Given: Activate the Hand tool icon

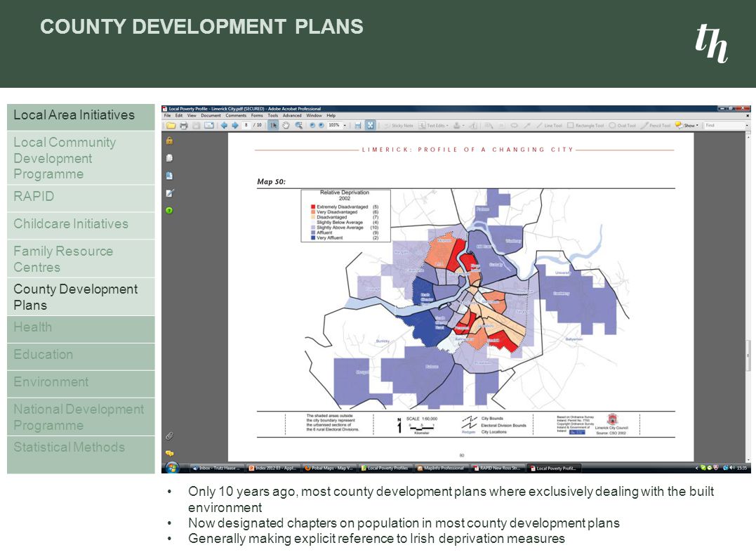Looking at the screenshot, I should [x=286, y=126].
